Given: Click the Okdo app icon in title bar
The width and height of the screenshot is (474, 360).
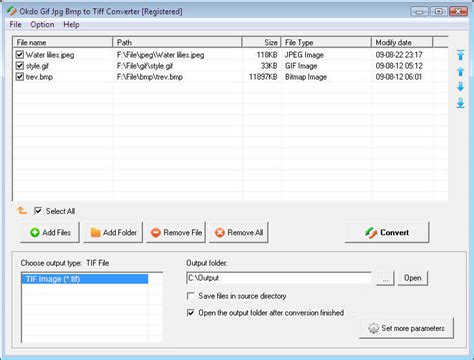Looking at the screenshot, I should click(11, 11).
